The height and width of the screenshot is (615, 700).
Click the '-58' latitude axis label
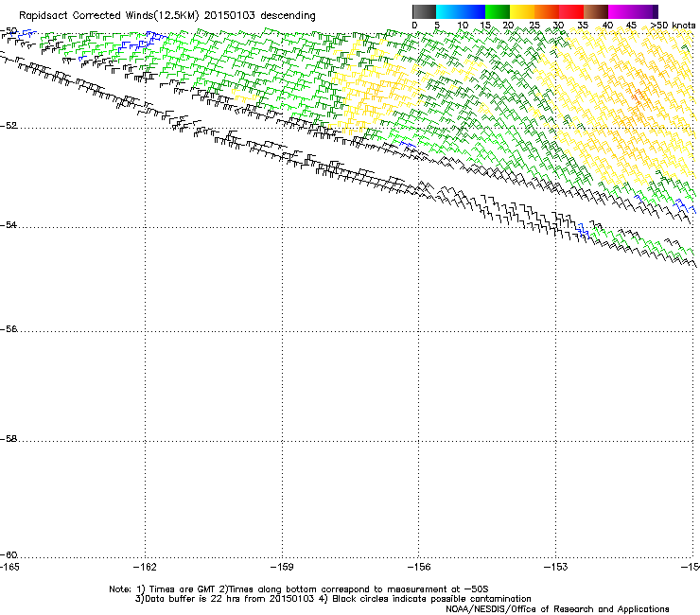point(9,439)
